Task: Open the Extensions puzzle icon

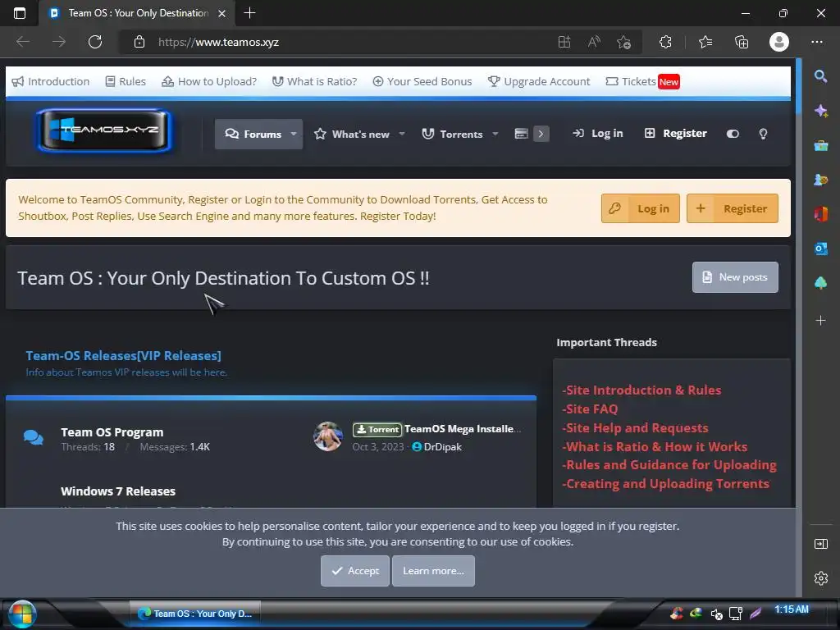Action: (665, 42)
